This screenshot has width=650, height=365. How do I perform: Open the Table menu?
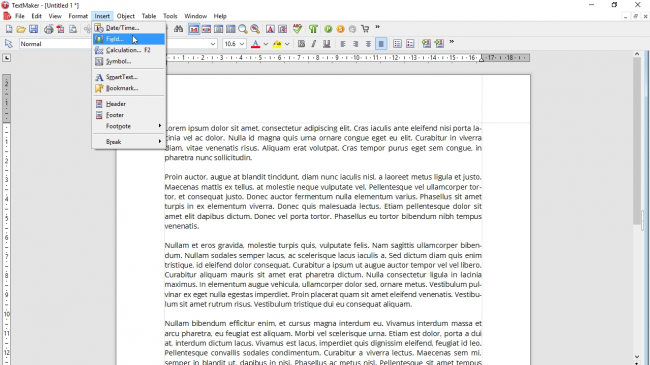click(149, 16)
